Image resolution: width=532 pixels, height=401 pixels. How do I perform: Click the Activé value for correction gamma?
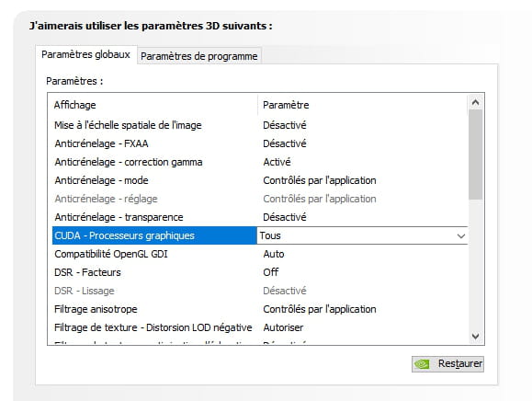[277, 162]
